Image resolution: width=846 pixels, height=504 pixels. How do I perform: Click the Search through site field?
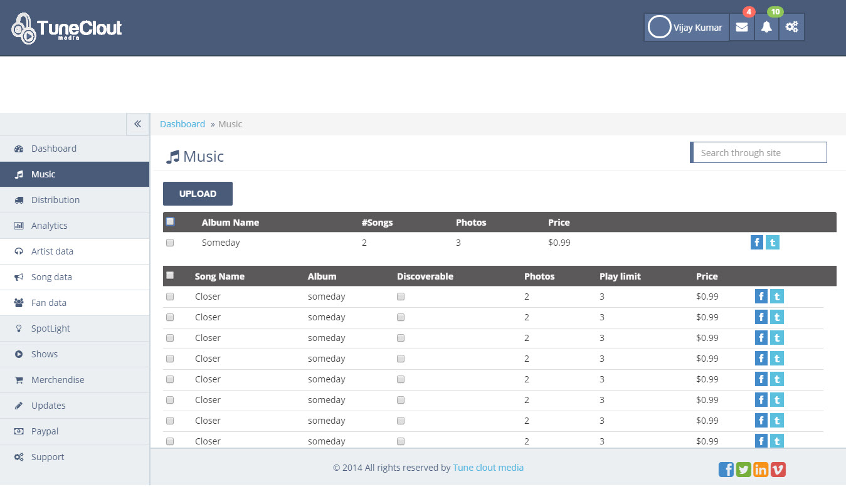[x=759, y=152]
